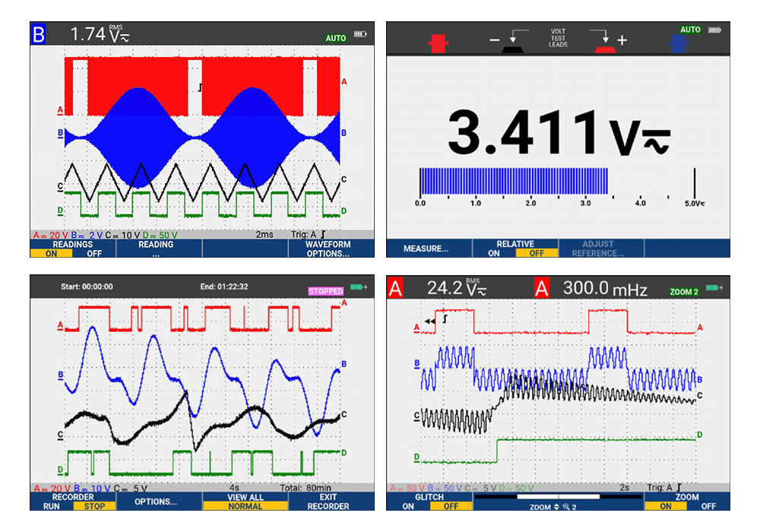Click the rewind trigger arrows on trace A
This screenshot has width=760, height=532.
(x=429, y=321)
